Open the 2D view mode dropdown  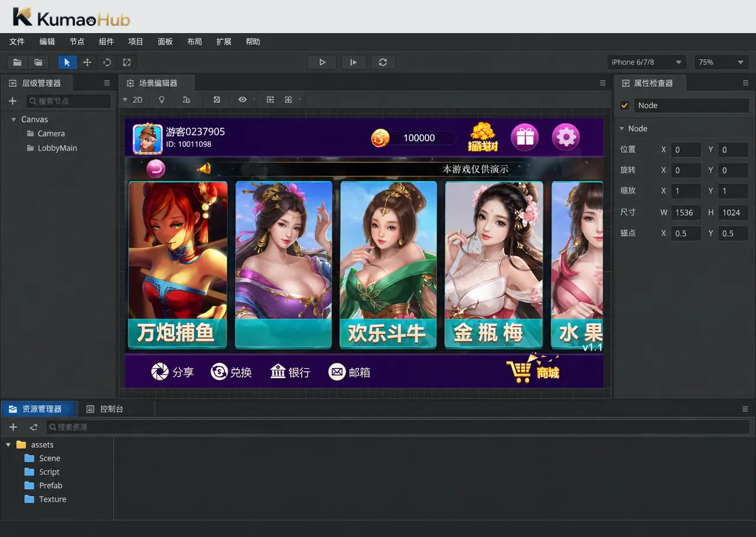(133, 100)
